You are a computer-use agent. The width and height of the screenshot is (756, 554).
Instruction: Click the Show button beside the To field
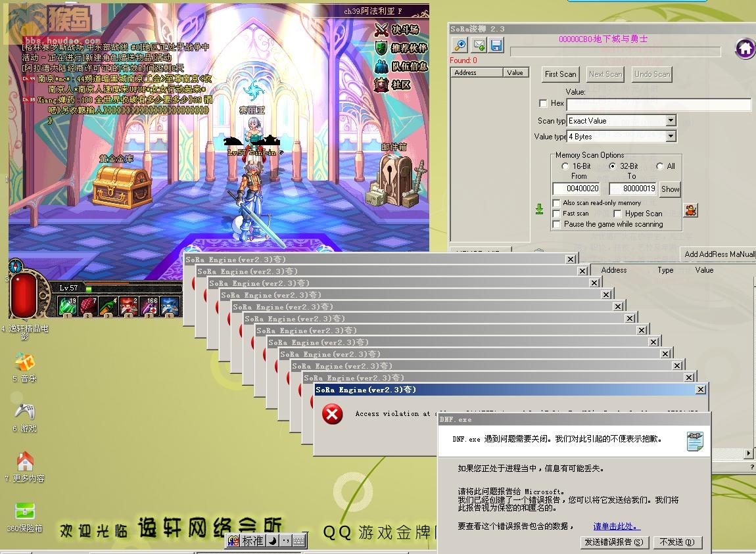[x=670, y=189]
